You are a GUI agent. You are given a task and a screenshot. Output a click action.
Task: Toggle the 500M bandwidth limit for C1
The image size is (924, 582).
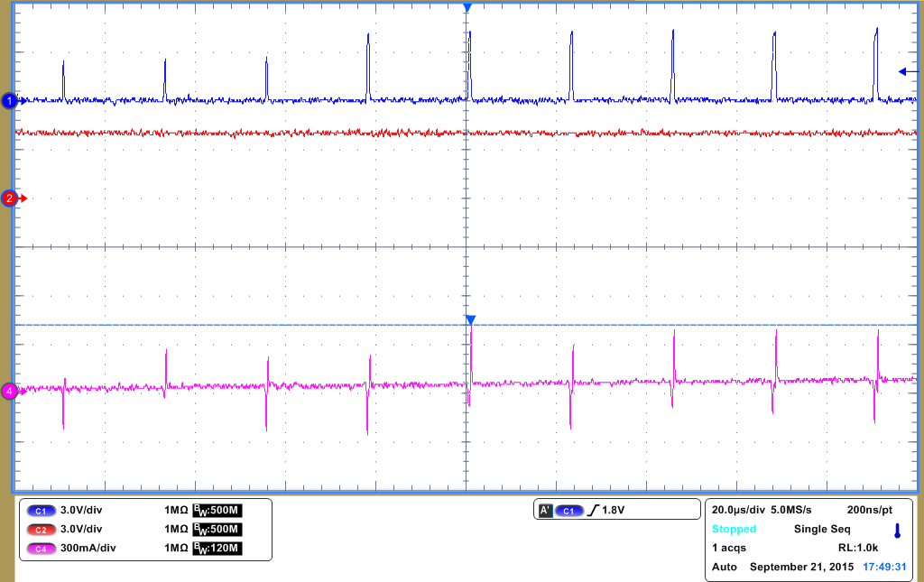[x=219, y=511]
